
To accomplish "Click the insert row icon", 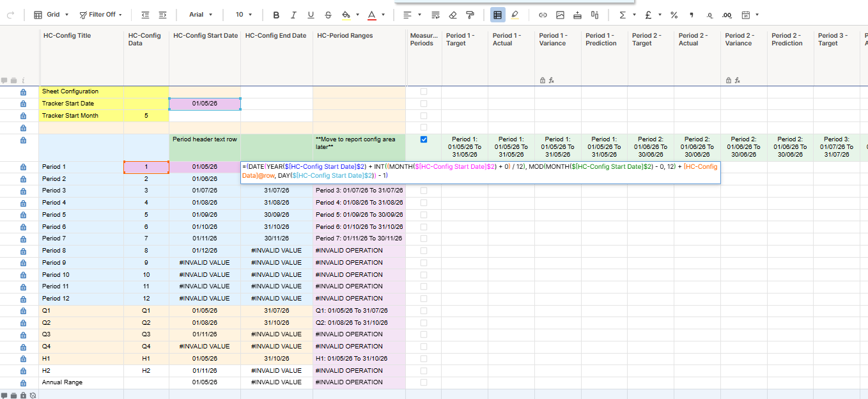I will point(577,15).
